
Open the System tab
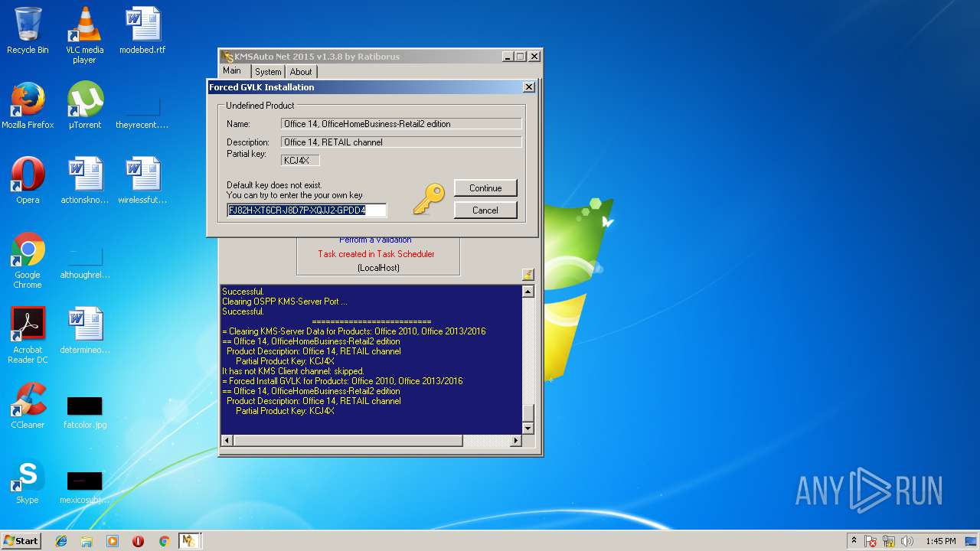268,72
